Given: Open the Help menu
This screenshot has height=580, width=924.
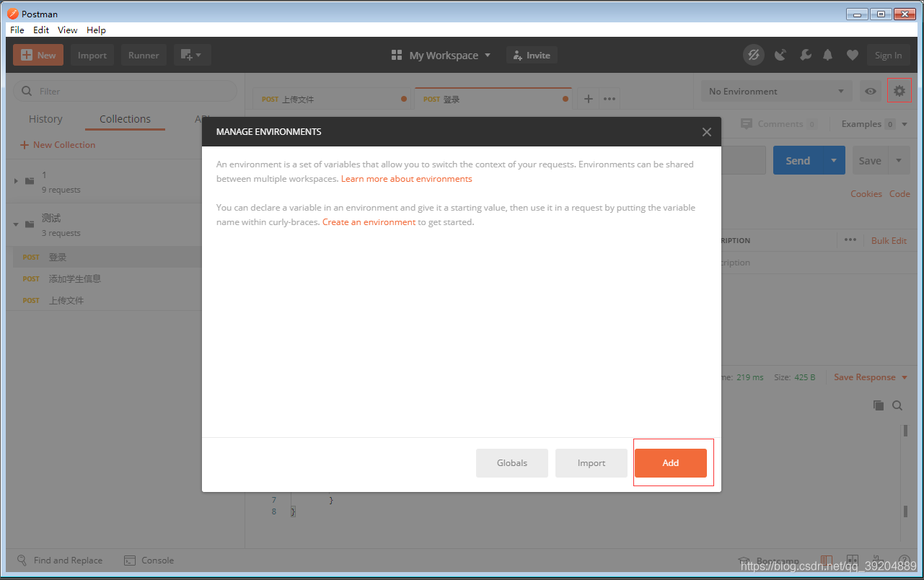Looking at the screenshot, I should coord(96,30).
